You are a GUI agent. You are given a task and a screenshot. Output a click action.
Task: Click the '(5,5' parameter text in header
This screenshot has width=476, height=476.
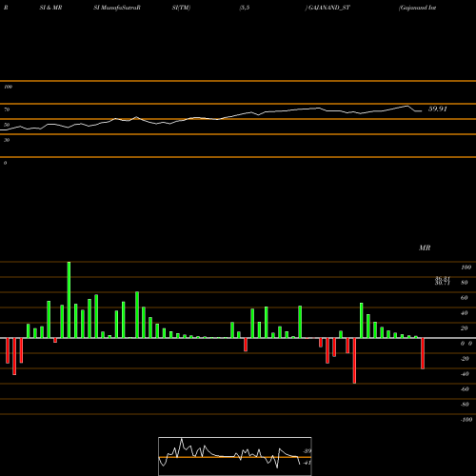pyautogui.click(x=245, y=8)
